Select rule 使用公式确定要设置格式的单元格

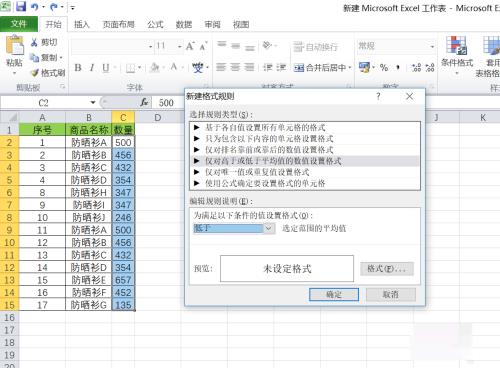[x=305, y=183]
